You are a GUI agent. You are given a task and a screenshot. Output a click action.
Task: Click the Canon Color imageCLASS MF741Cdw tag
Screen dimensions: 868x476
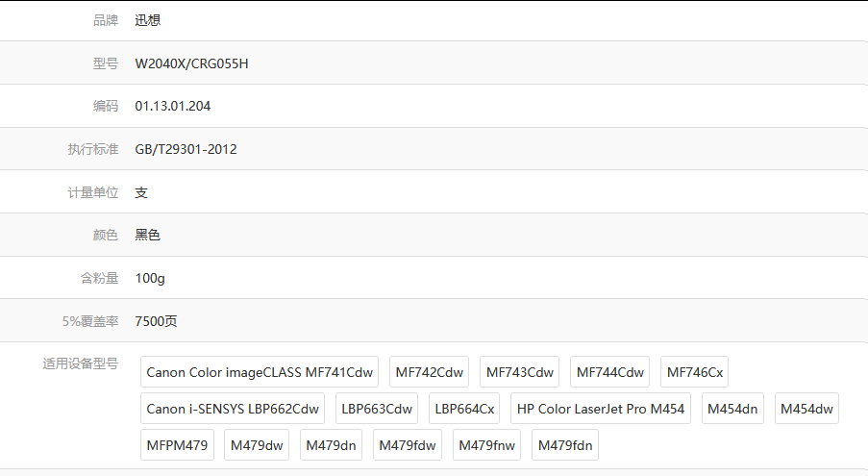[260, 372]
